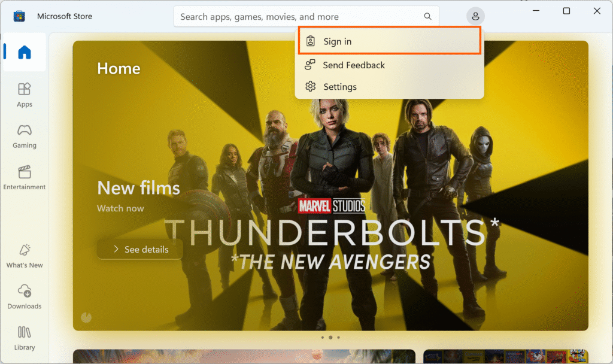Open the Gaming section

click(x=24, y=136)
